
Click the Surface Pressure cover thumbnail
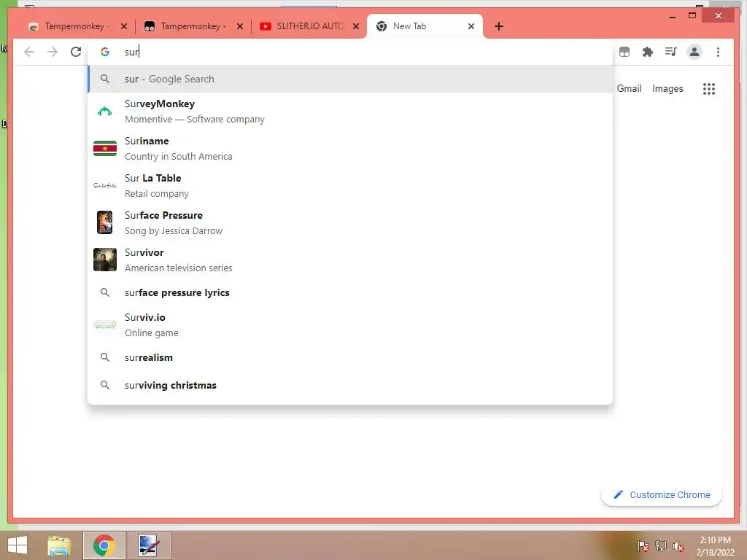tap(105, 222)
